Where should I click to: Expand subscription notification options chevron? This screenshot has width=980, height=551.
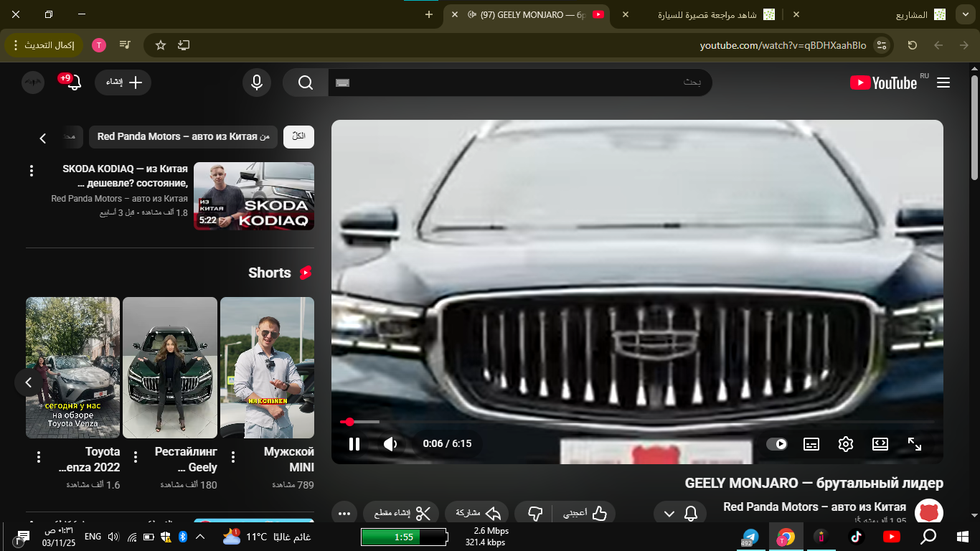pyautogui.click(x=669, y=514)
